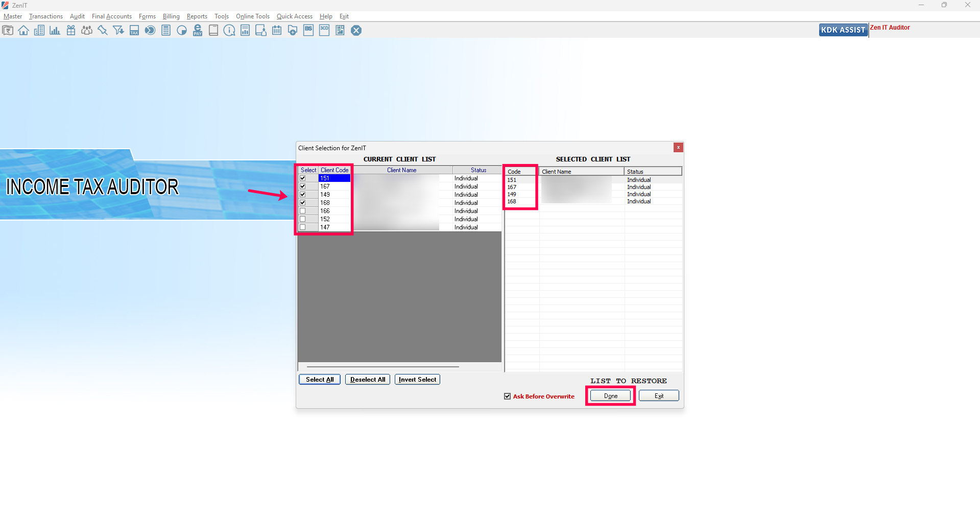Toggle the Ask Before Overwrite checkbox
The width and height of the screenshot is (980, 515).
[508, 396]
